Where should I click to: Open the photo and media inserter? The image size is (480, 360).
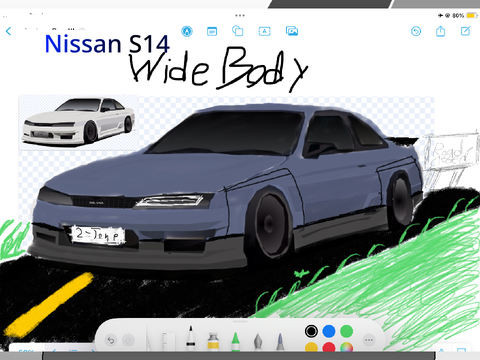coord(292,31)
